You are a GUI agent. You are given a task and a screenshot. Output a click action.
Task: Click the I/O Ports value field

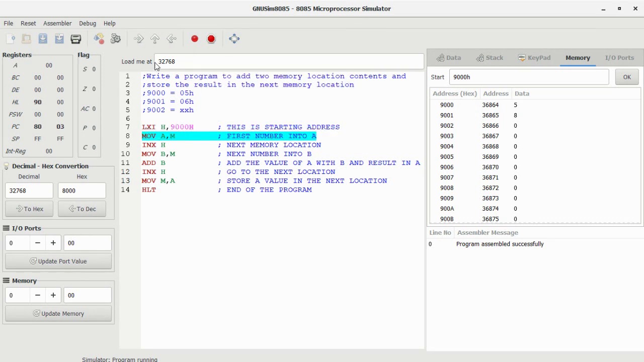click(x=88, y=243)
